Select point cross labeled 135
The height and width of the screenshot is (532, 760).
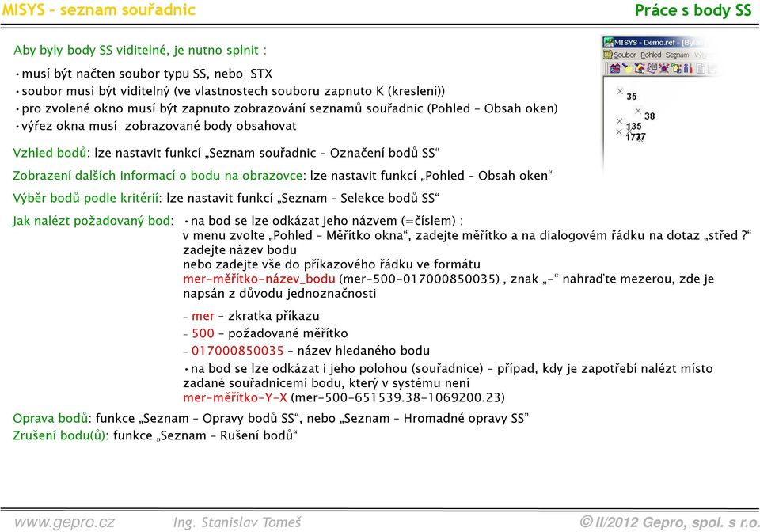pyautogui.click(x=619, y=121)
